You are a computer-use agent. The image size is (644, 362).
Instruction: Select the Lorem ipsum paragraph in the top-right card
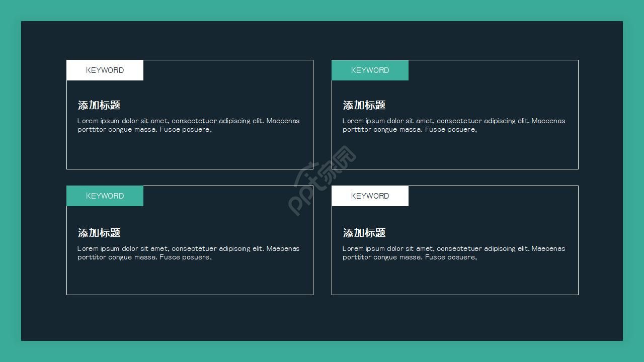454,125
